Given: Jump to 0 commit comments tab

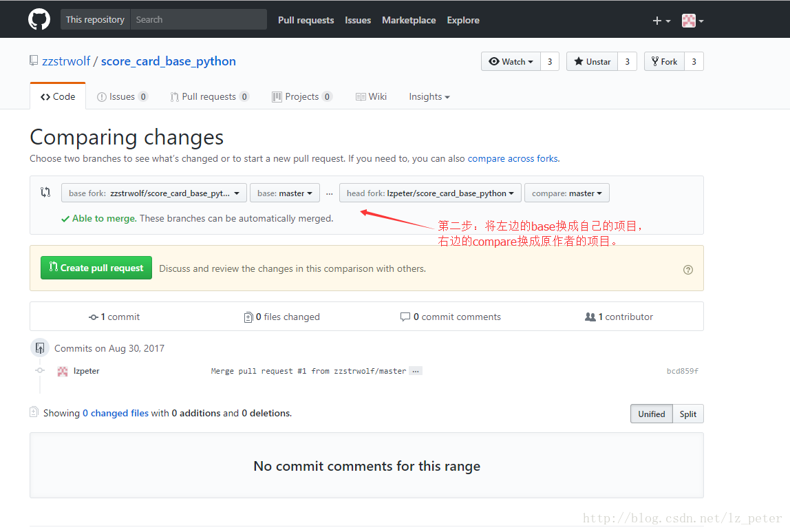Looking at the screenshot, I should [x=451, y=317].
